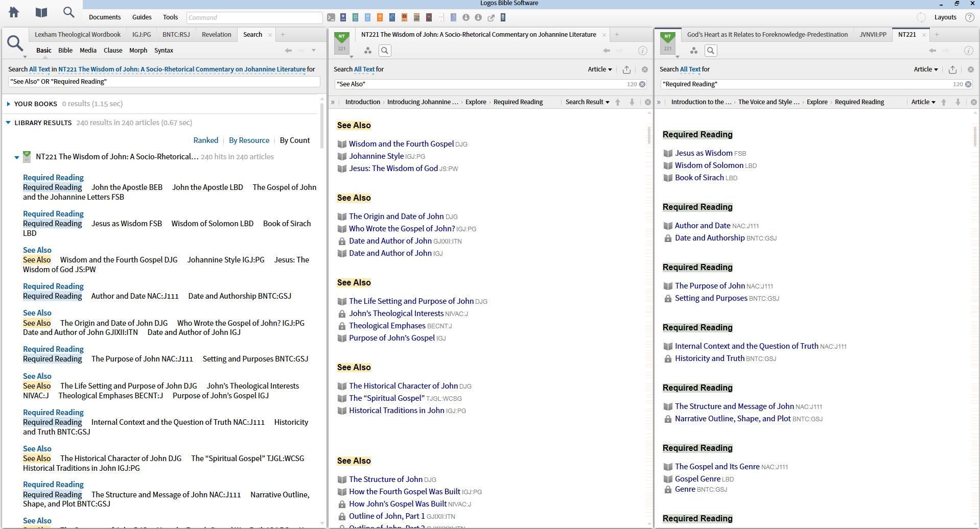Click the top toolbar search magnifier
Screen dimensions: 980x529
pos(68,12)
